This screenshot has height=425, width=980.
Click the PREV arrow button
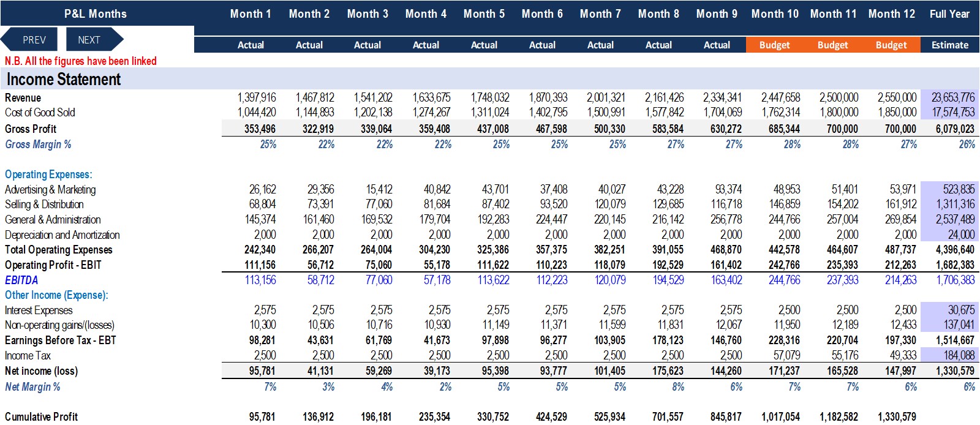coord(31,40)
